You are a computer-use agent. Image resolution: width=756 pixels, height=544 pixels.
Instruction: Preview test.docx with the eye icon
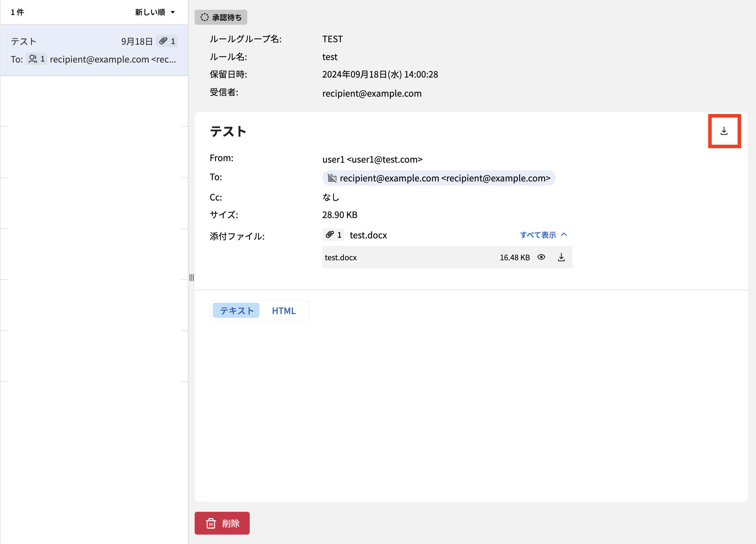pos(541,257)
